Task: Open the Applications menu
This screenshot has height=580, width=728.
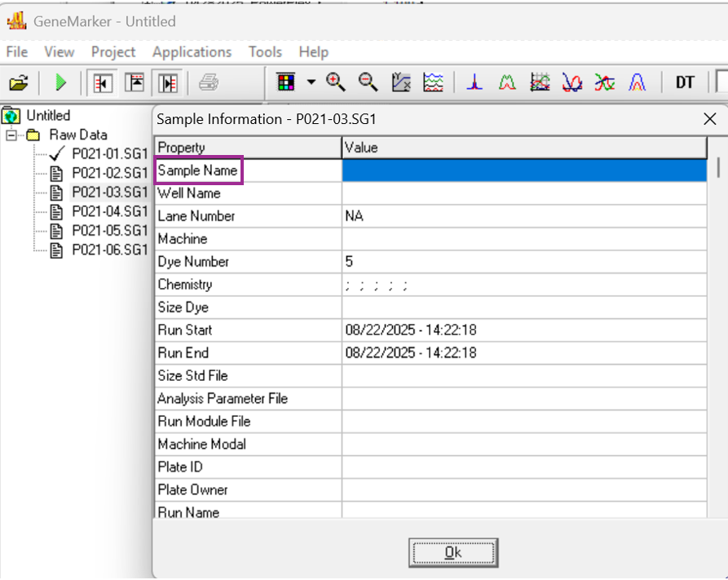Action: pos(192,51)
